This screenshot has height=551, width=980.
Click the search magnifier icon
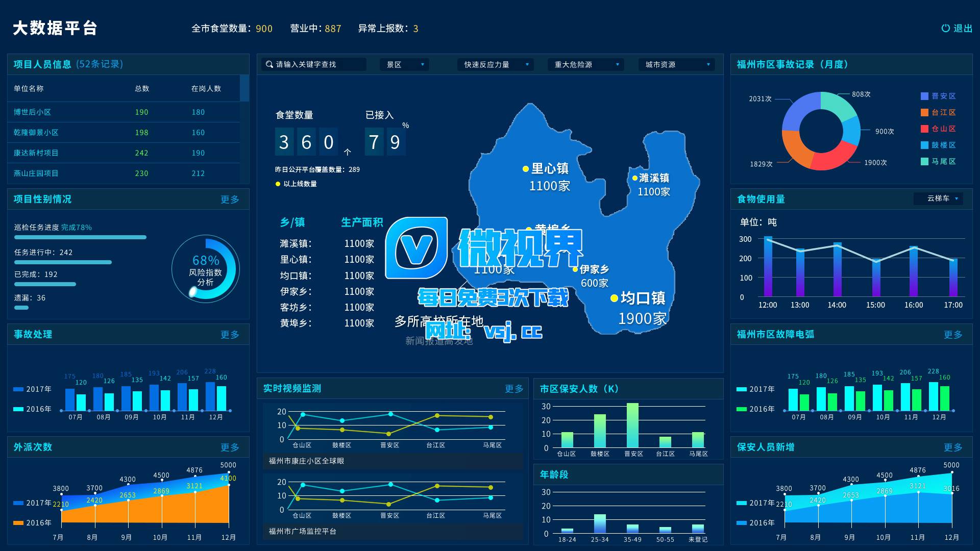point(269,64)
